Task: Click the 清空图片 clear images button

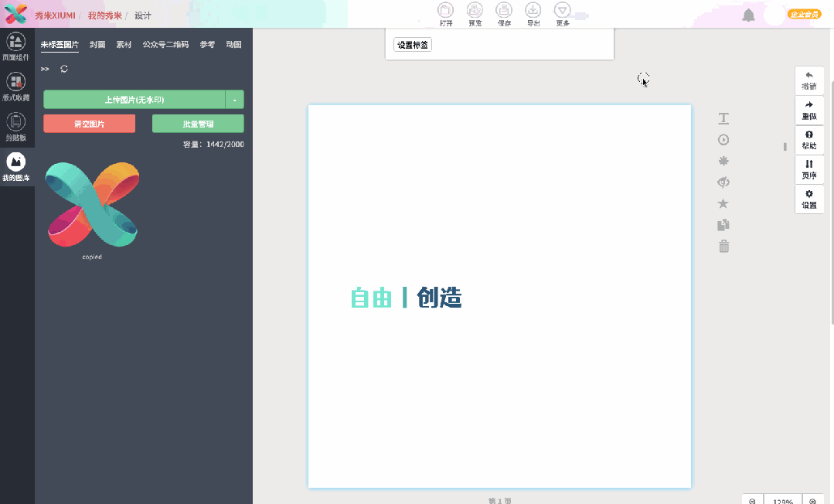Action: tap(88, 123)
